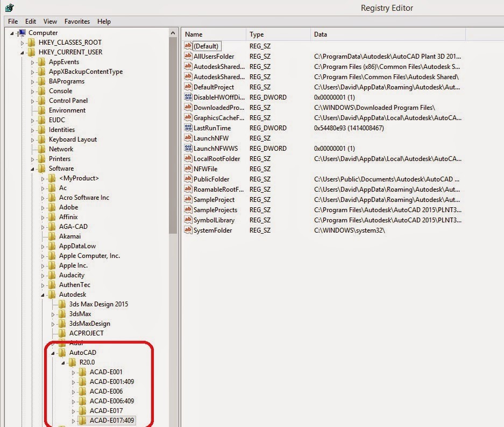Click the AutoCAD folder icon

tap(62, 352)
